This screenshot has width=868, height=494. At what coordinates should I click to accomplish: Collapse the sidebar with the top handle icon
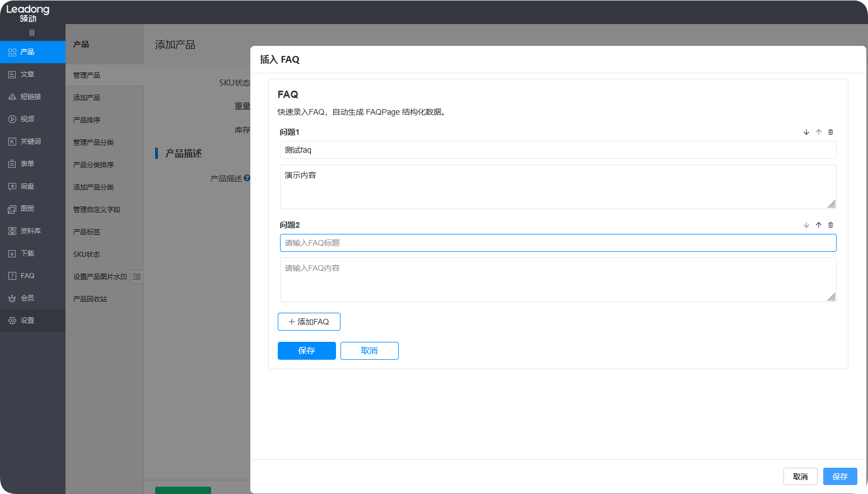click(32, 33)
